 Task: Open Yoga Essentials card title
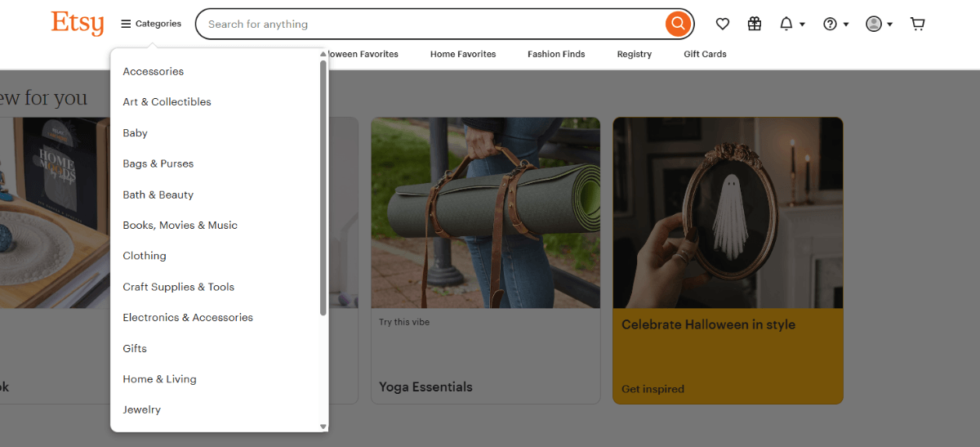click(425, 387)
